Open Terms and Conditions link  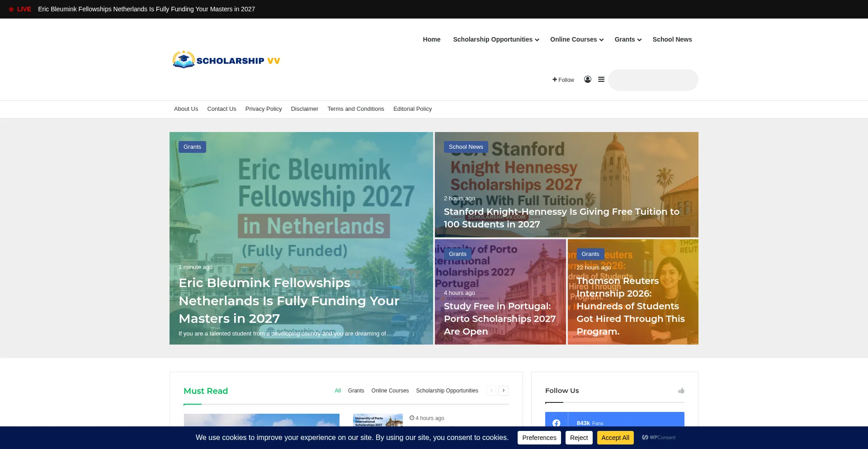point(356,109)
